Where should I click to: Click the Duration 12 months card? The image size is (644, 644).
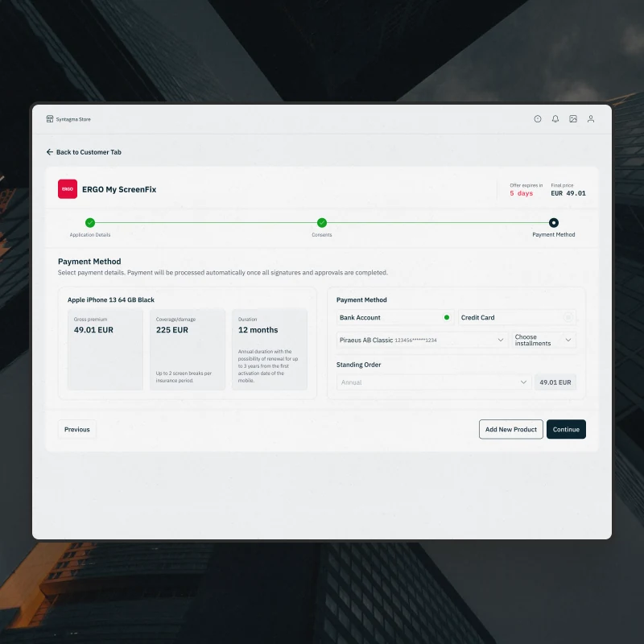pyautogui.click(x=270, y=349)
